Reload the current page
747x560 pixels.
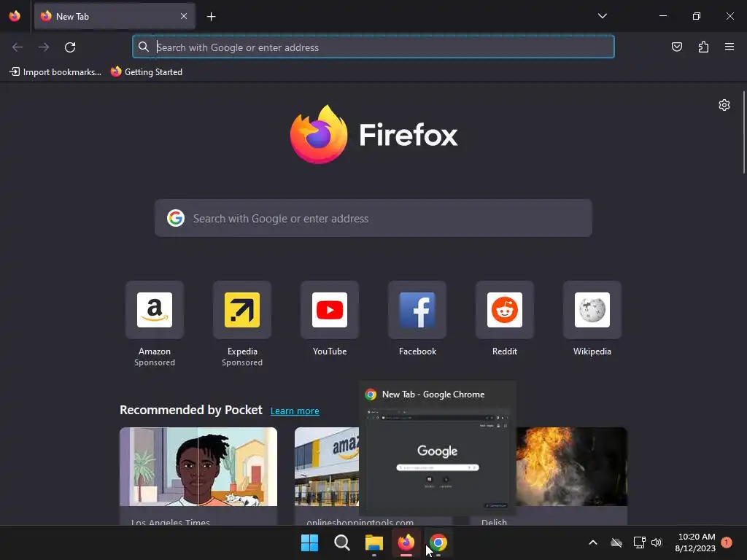point(70,47)
